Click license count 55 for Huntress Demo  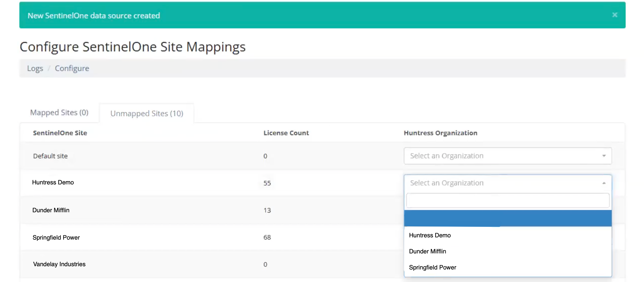[267, 183]
